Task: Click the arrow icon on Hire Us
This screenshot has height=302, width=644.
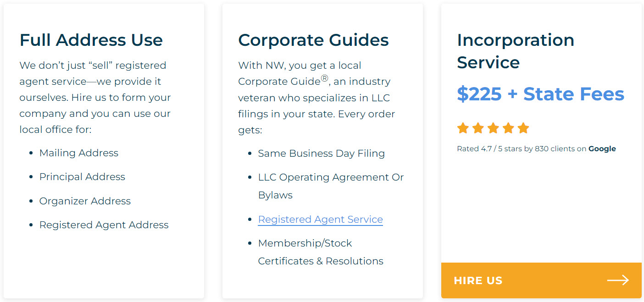Action: pyautogui.click(x=618, y=280)
